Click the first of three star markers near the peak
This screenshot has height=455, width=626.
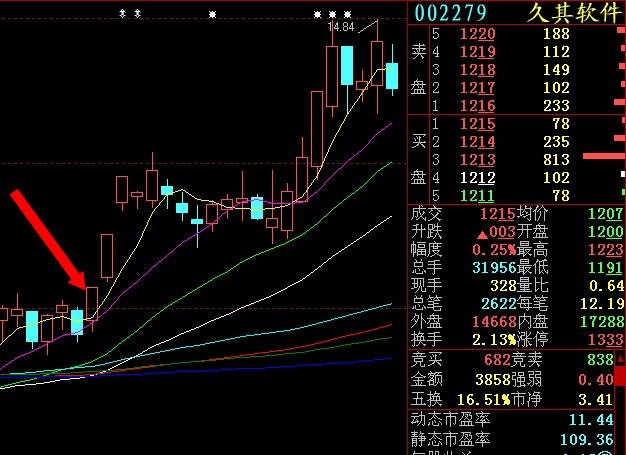[x=317, y=15]
